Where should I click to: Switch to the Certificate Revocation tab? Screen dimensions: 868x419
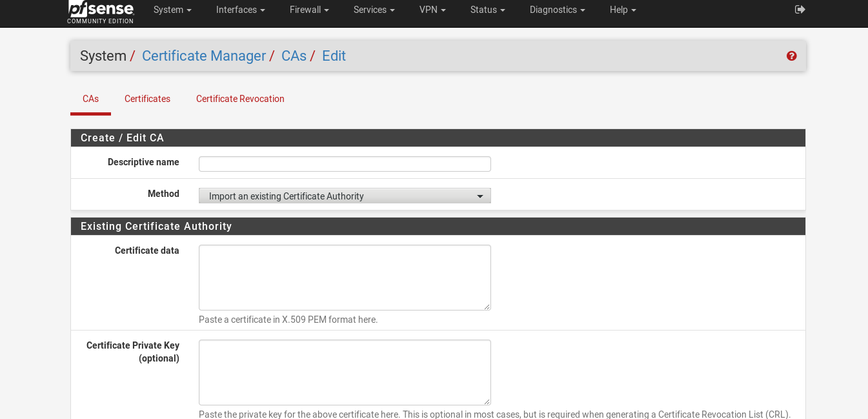click(240, 99)
